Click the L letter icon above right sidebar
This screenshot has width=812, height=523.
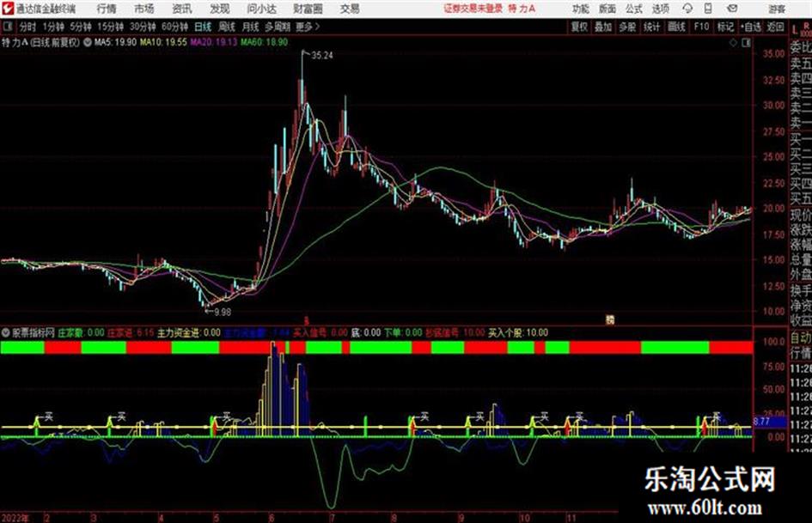(x=795, y=31)
